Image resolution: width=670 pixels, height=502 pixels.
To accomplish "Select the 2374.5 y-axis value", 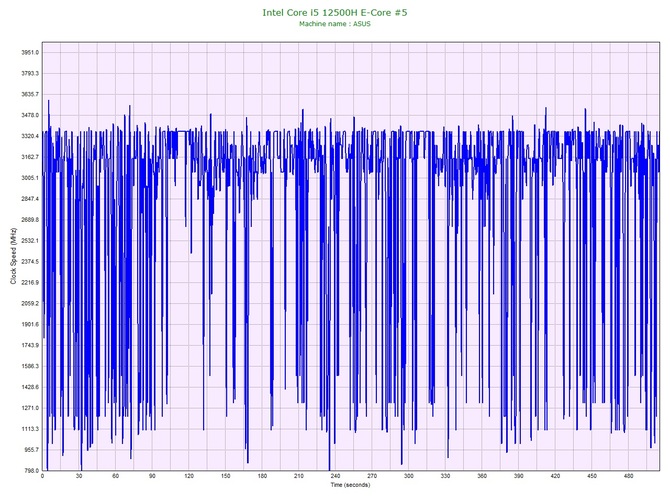I will coord(30,262).
